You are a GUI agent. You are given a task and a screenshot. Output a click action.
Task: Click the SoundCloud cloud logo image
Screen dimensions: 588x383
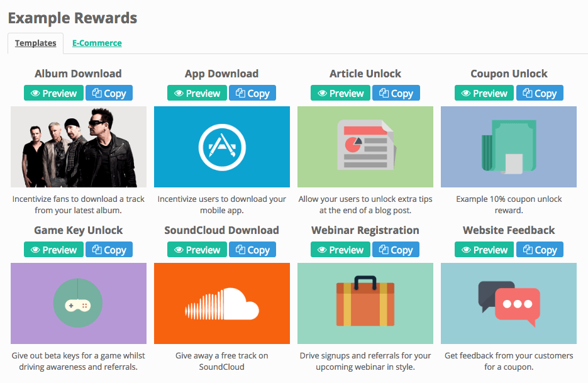(221, 303)
